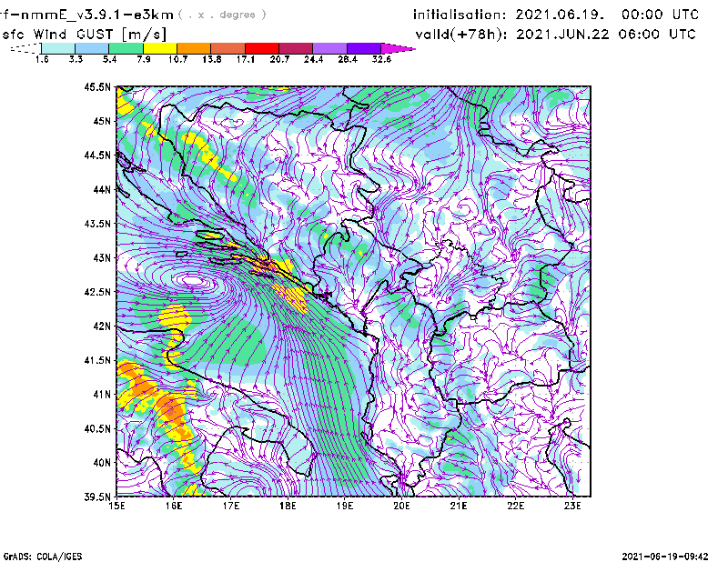728x562 pixels.
Task: Click the 15E longitude label
Action: (116, 506)
